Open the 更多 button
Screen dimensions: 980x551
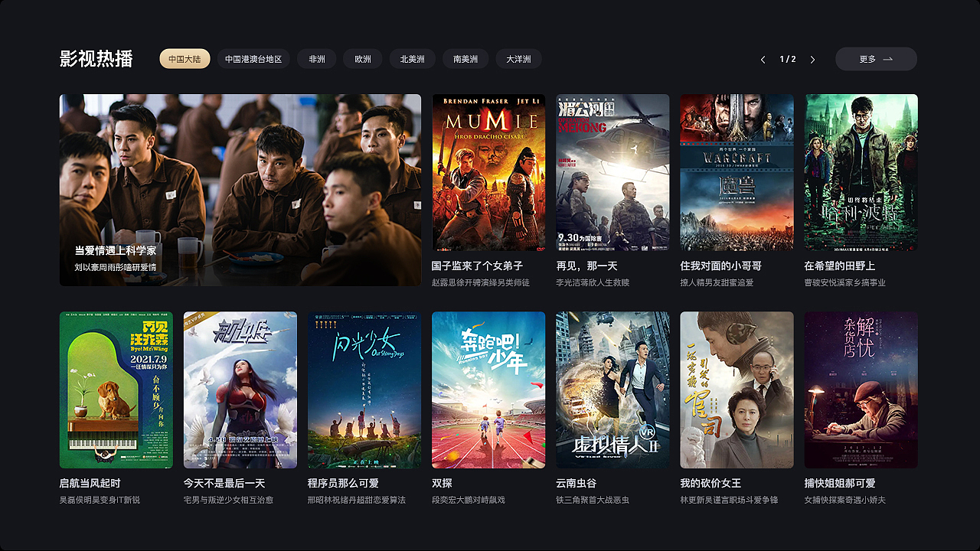coord(876,59)
